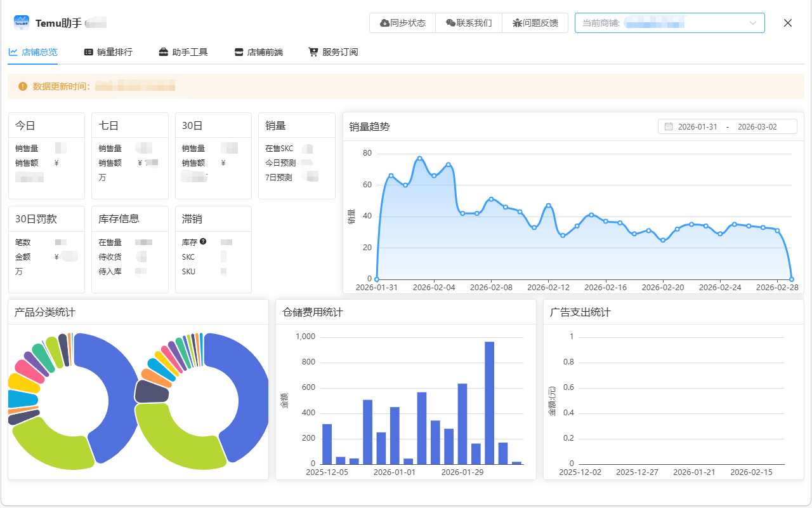This screenshot has height=508, width=812.
Task: Click the peak point on 销量趋势 line
Action: click(x=419, y=158)
